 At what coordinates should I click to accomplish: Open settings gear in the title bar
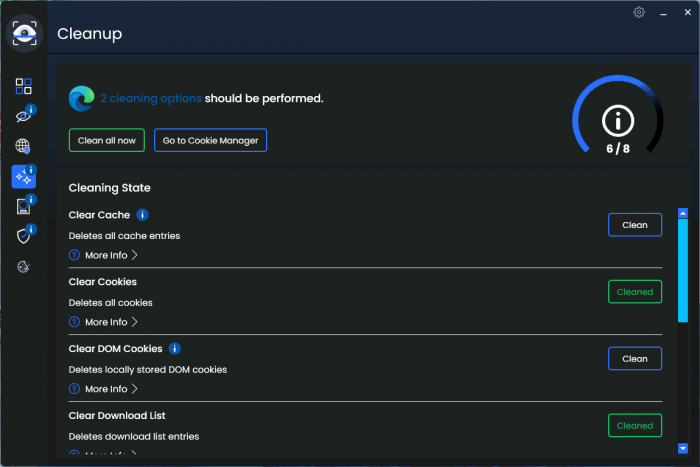click(x=639, y=12)
